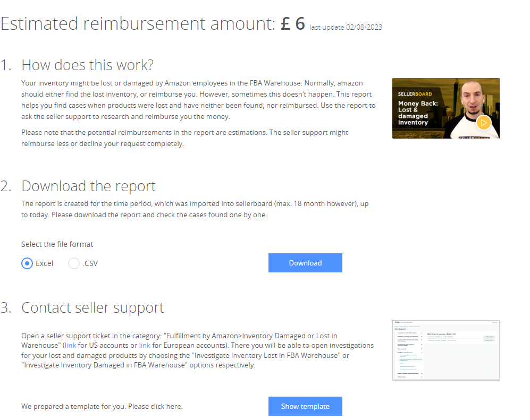Click the 'How does this work?' heading
This screenshot has height=420, width=530.
tap(87, 65)
